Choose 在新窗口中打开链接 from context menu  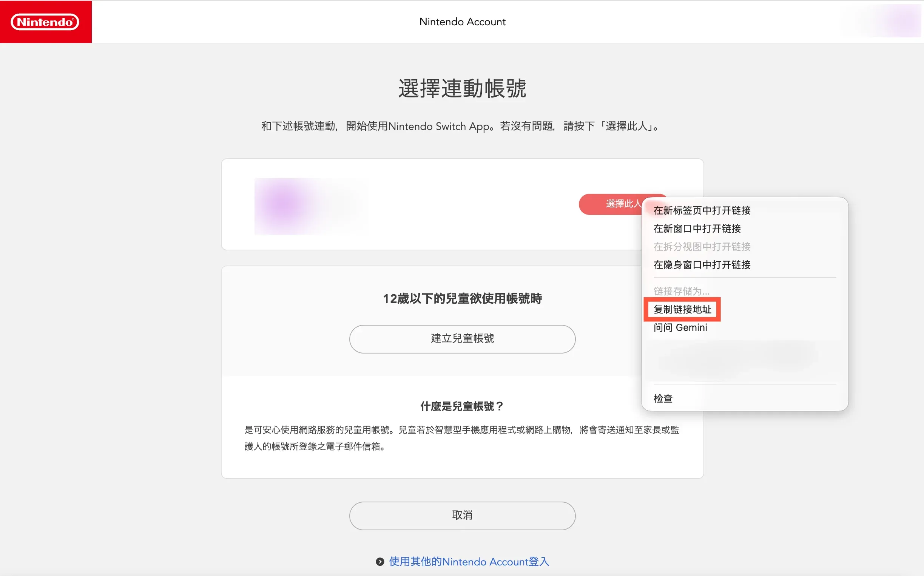point(745,229)
